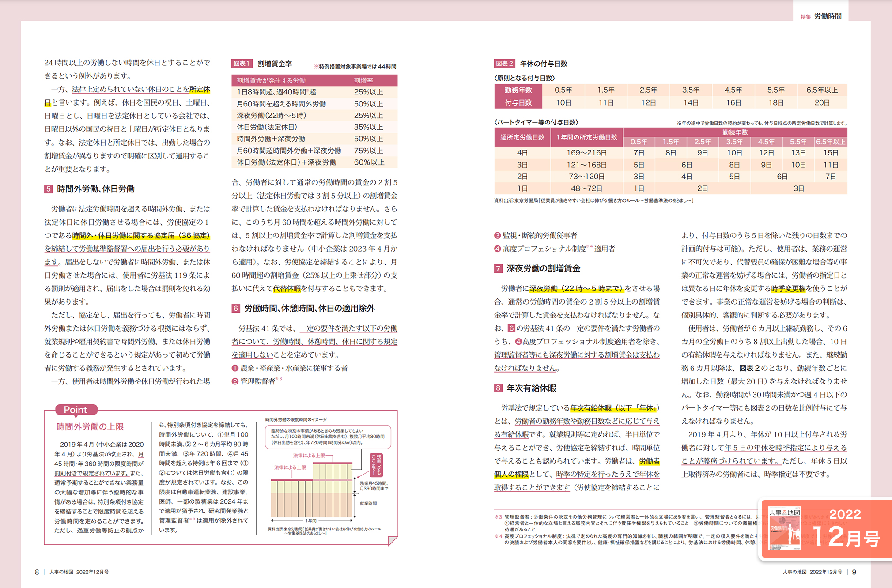Click the 〈原則となる付与日数〉 subtitle
This screenshot has height=588, width=892.
pos(525,78)
